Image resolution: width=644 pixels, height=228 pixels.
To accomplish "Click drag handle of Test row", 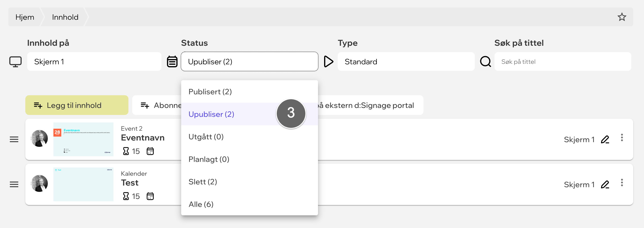I will [x=14, y=184].
